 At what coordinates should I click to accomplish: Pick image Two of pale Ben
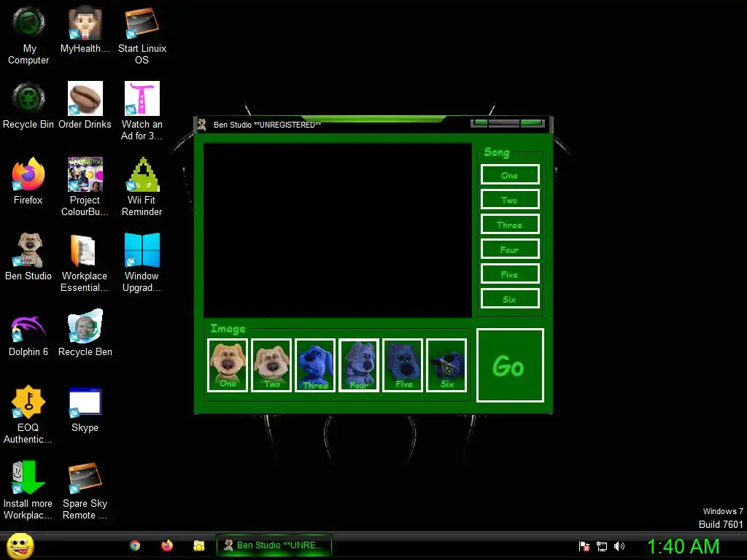[x=271, y=365]
